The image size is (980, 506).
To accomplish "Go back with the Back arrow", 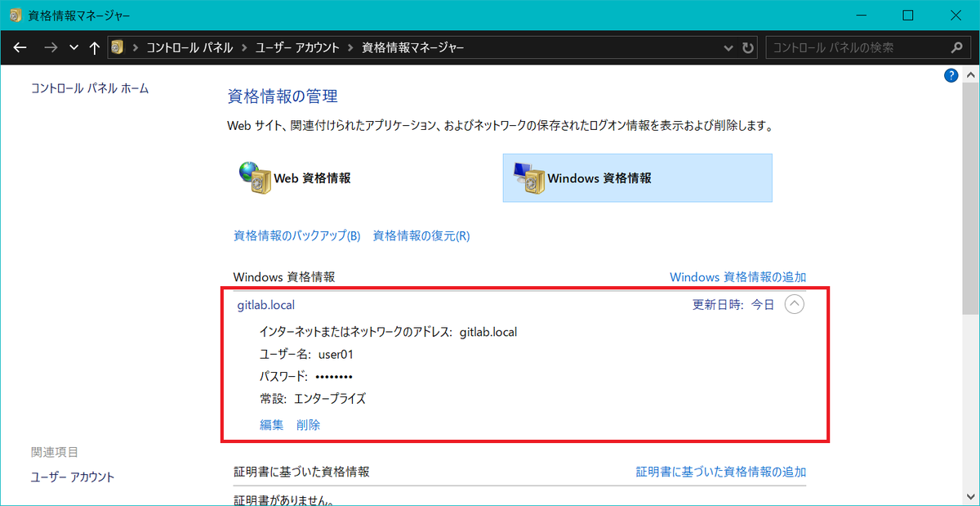I will point(20,47).
